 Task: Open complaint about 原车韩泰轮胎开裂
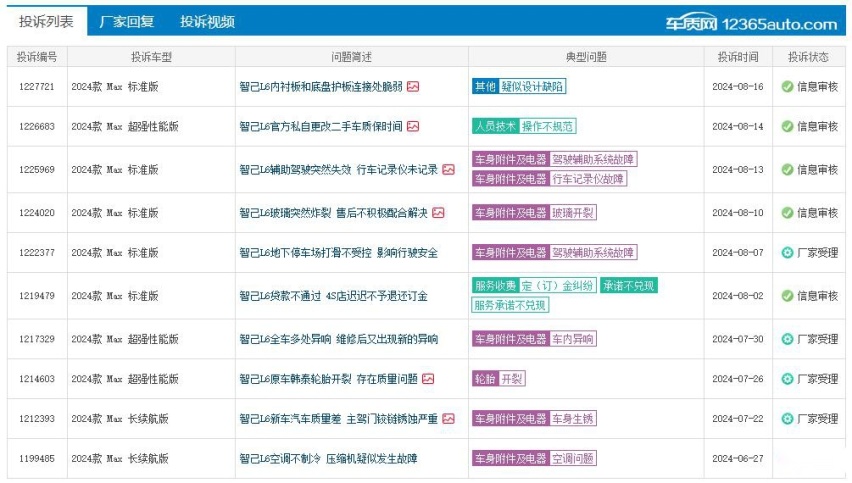(329, 379)
